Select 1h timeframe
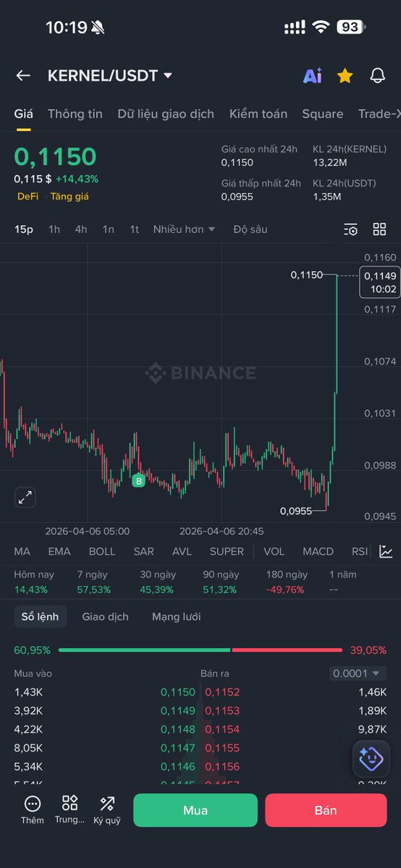Viewport: 401px width, 868px height. coord(54,229)
